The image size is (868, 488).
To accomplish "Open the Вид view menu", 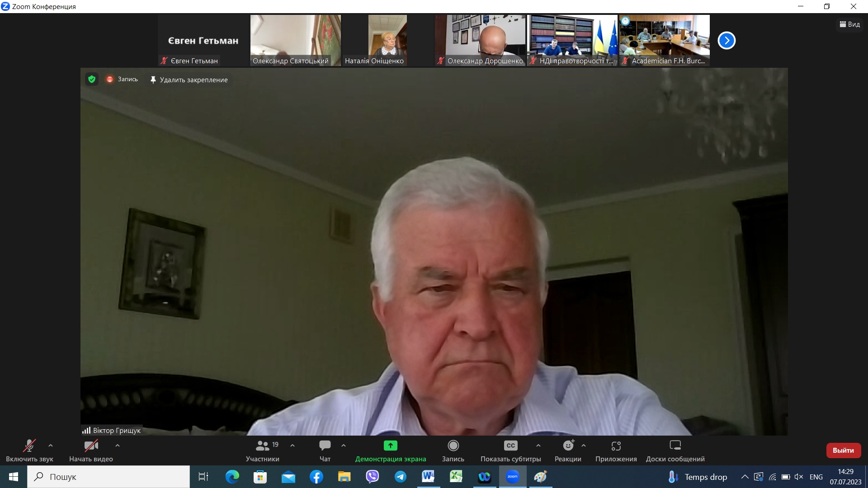I will point(849,24).
